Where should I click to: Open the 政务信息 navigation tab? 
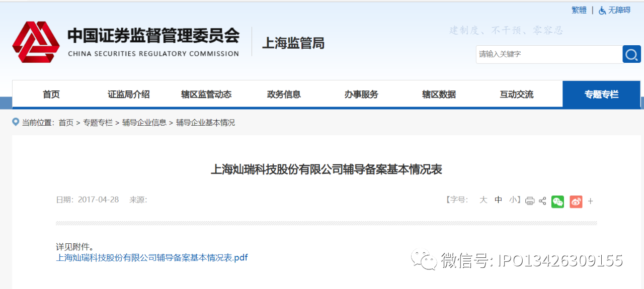284,94
